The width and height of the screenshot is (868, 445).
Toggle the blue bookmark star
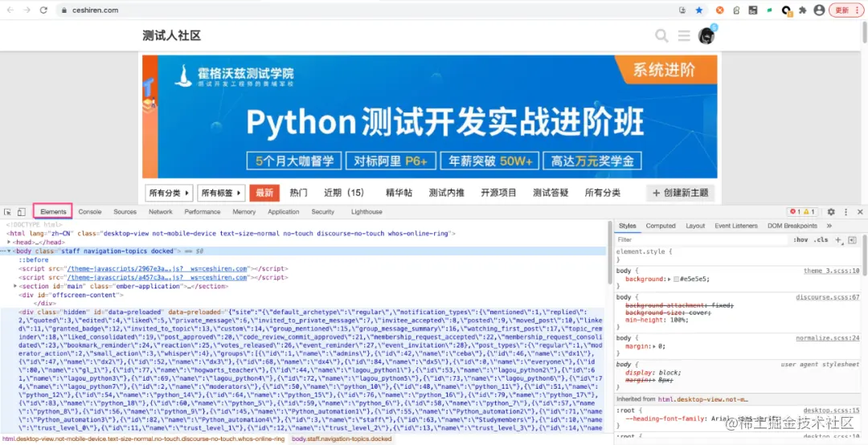tap(699, 10)
